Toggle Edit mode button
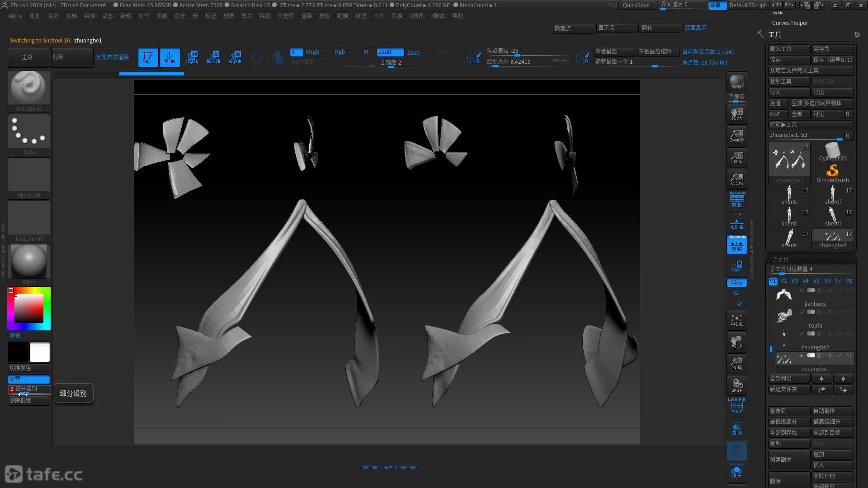 148,57
